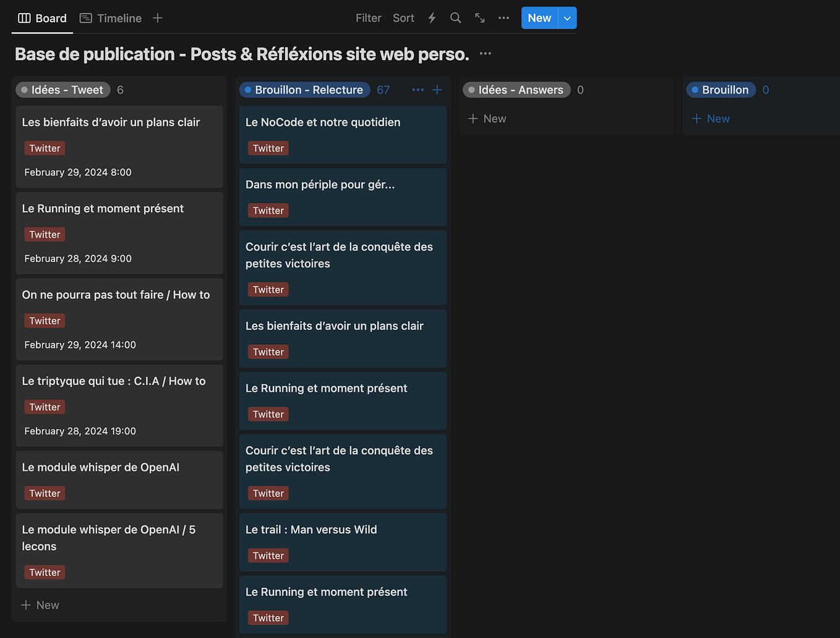Screen dimensions: 840x638
Task: Add a new view with plus icon
Action: click(x=158, y=18)
